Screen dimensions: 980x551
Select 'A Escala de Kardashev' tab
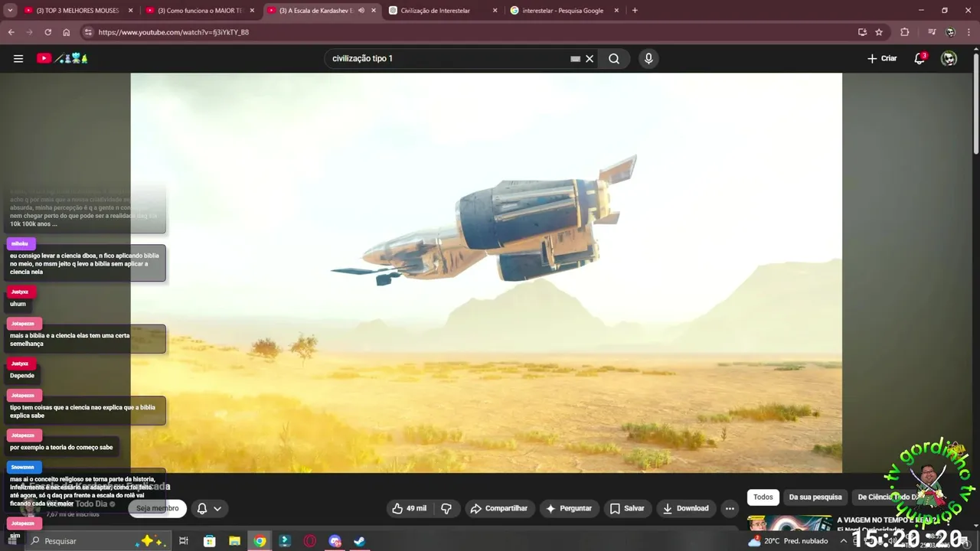click(320, 11)
